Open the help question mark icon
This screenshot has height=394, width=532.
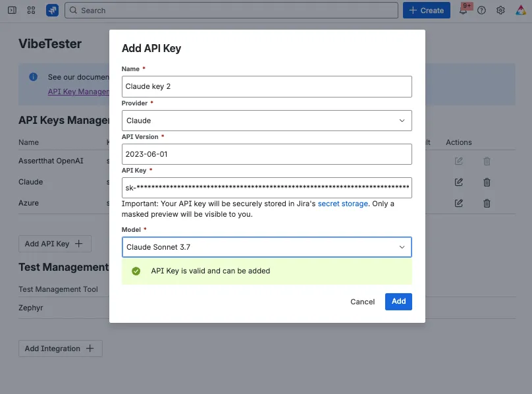tap(481, 10)
